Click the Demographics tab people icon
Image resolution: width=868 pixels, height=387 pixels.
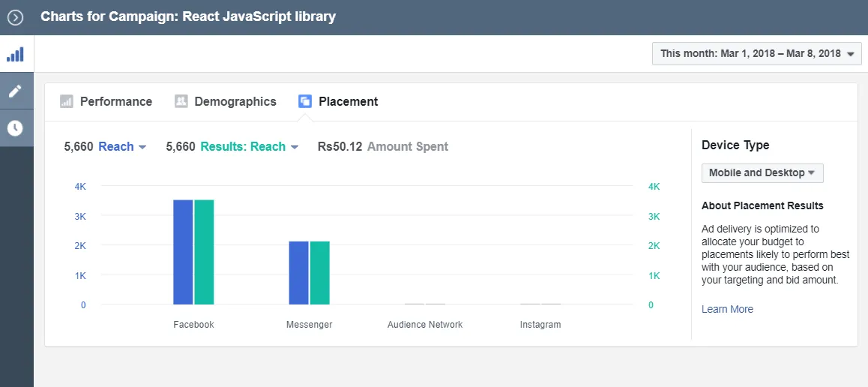point(181,101)
